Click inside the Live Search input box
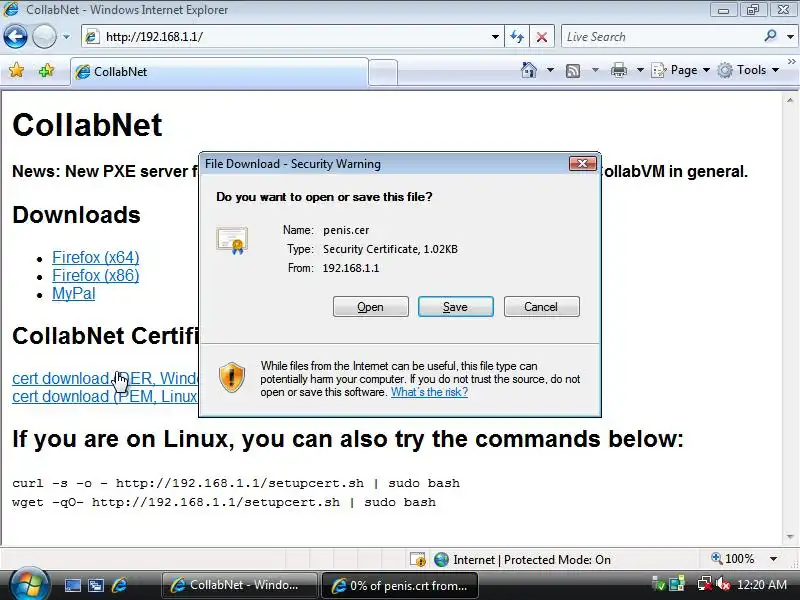800x600 pixels. (x=661, y=37)
